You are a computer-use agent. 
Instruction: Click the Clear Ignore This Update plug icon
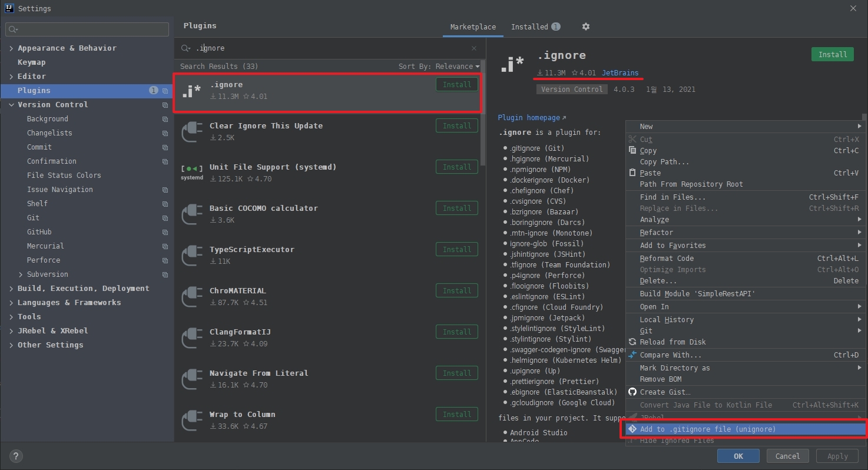191,131
